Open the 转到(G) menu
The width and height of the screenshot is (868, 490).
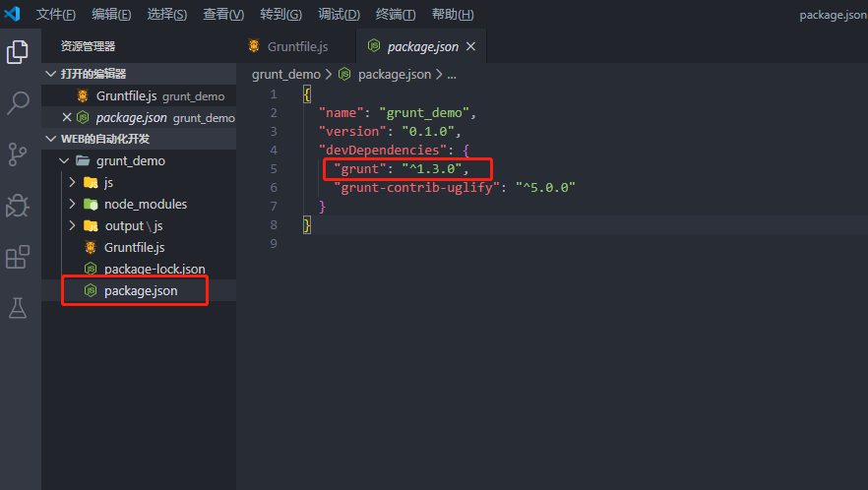[280, 15]
